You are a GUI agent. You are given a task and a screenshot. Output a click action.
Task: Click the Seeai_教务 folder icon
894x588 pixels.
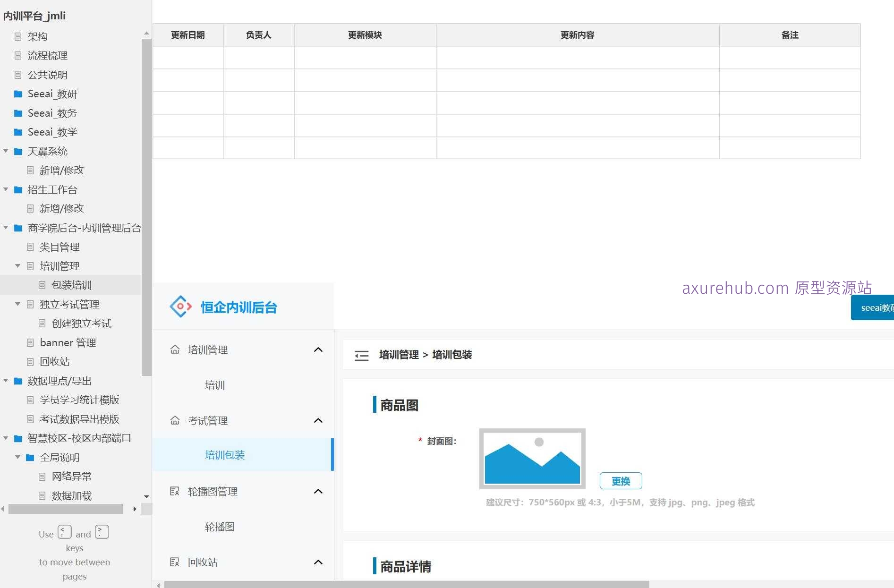click(x=18, y=113)
